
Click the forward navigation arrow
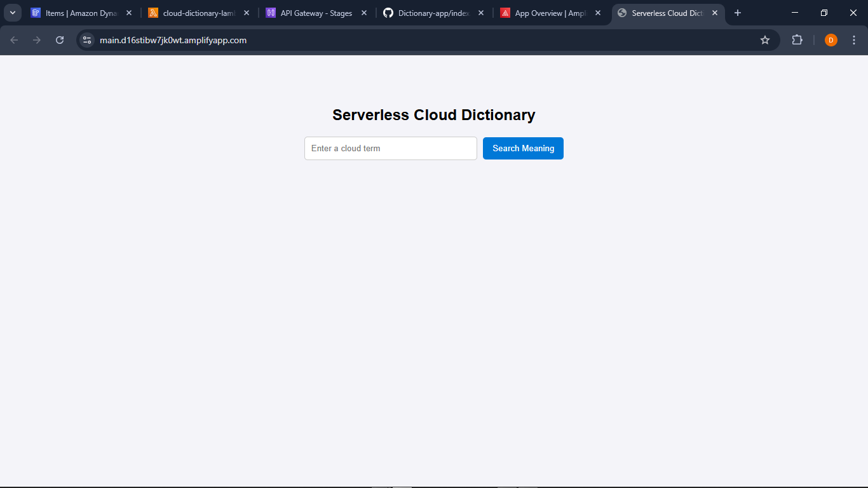point(36,39)
